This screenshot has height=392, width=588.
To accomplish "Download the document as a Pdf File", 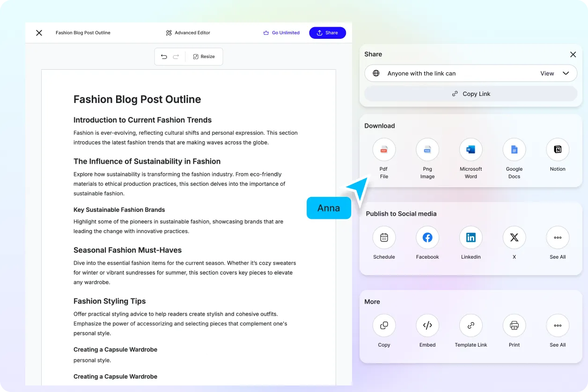I will [384, 150].
